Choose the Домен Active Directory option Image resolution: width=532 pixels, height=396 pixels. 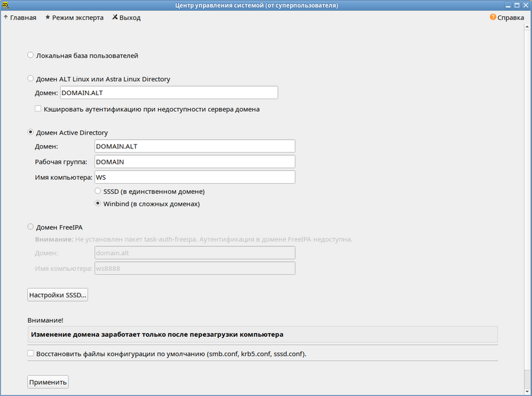31,132
